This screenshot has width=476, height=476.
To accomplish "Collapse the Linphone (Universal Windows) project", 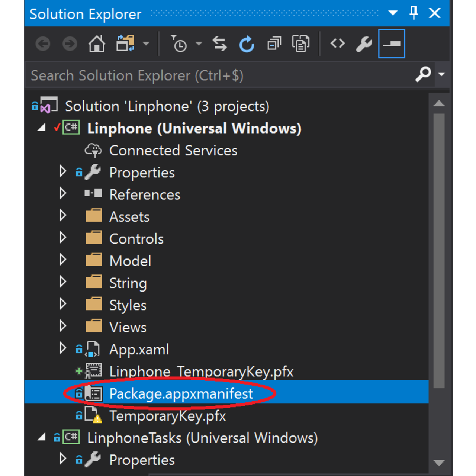I will point(42,128).
